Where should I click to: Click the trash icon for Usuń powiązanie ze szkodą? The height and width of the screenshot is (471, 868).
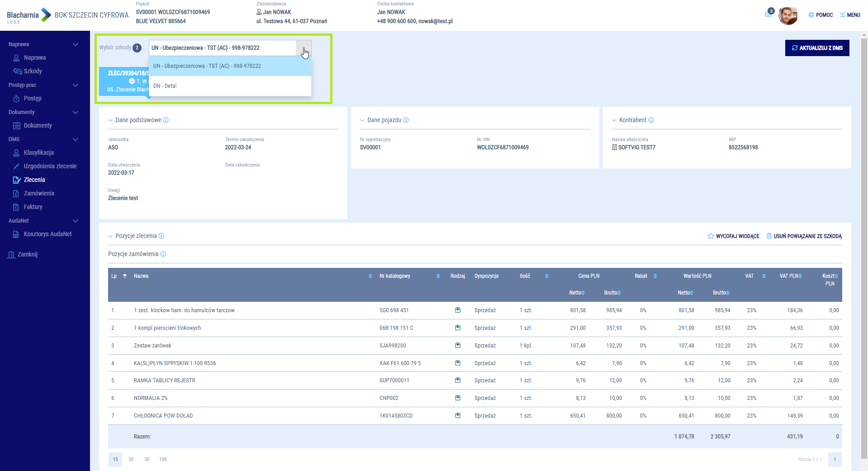(769, 236)
